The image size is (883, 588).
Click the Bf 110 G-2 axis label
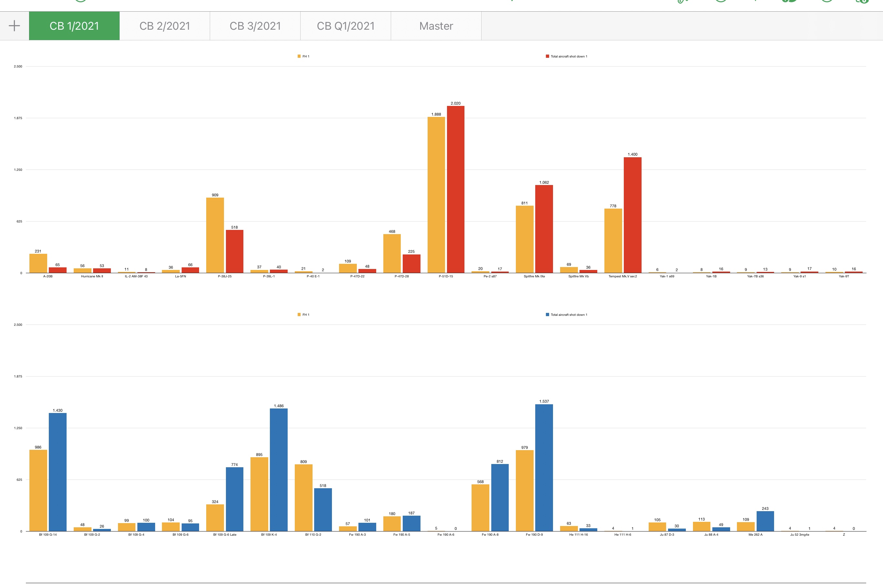pos(313,535)
